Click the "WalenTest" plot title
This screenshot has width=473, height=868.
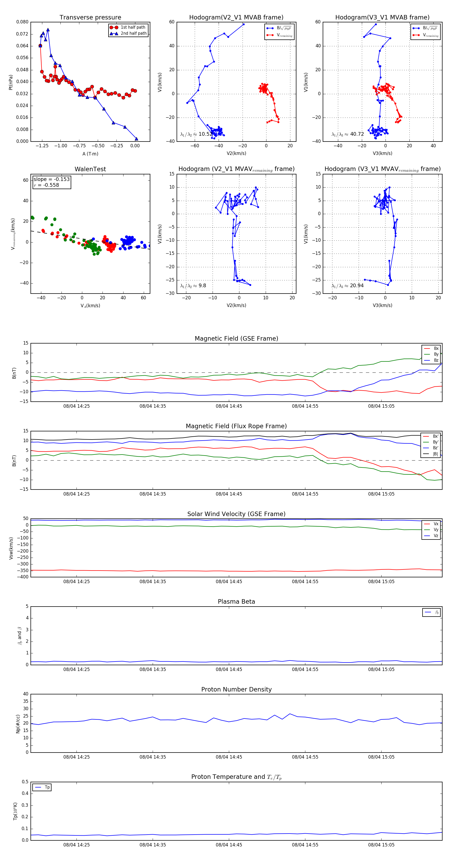tap(90, 169)
